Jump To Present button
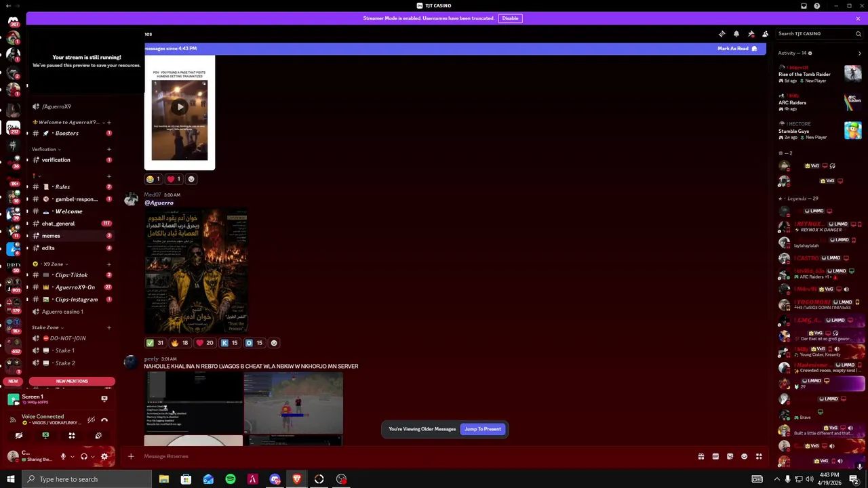868x488 pixels. pyautogui.click(x=483, y=429)
